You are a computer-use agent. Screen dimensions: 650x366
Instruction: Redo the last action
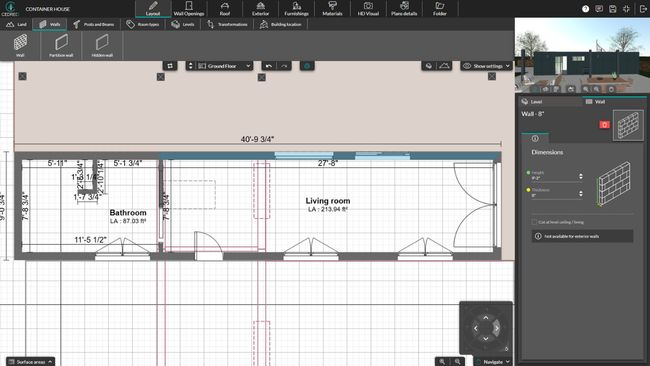click(x=284, y=66)
